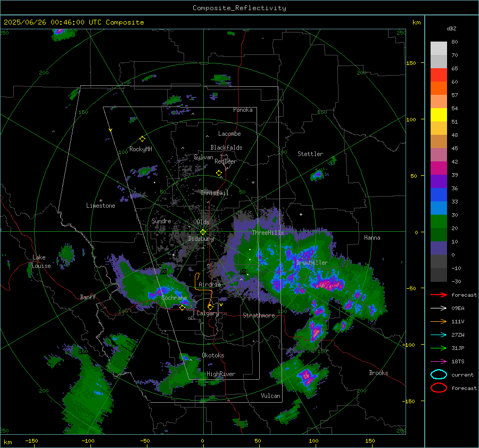The image size is (479, 448).
Task: Select the orange 111V arrow in legend
Action: (x=439, y=321)
